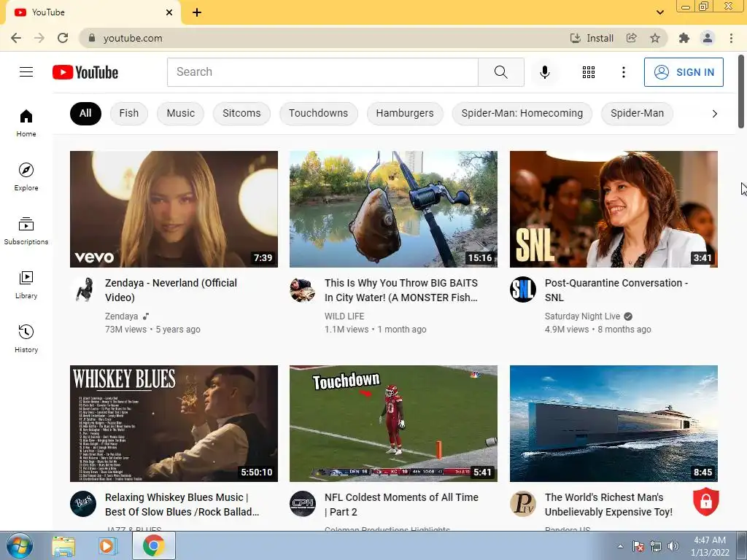
Task: Click the JAZZ & BLUES channel avatar
Action: click(x=83, y=504)
